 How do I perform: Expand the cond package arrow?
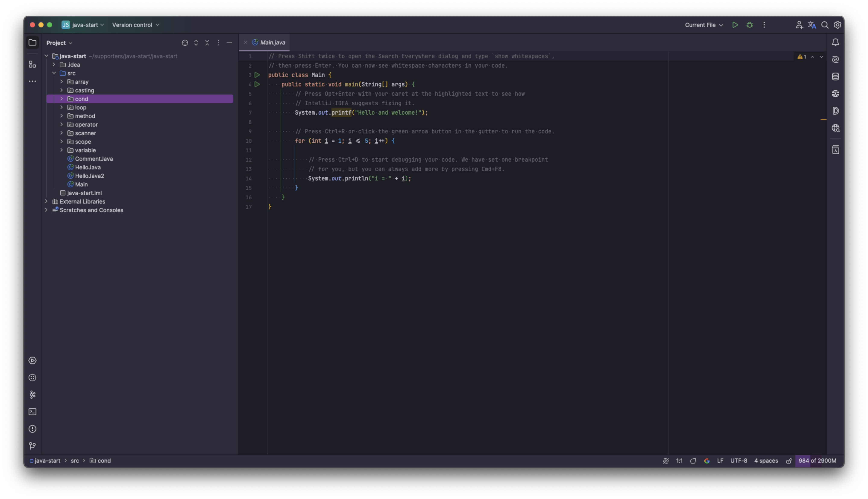tap(62, 99)
